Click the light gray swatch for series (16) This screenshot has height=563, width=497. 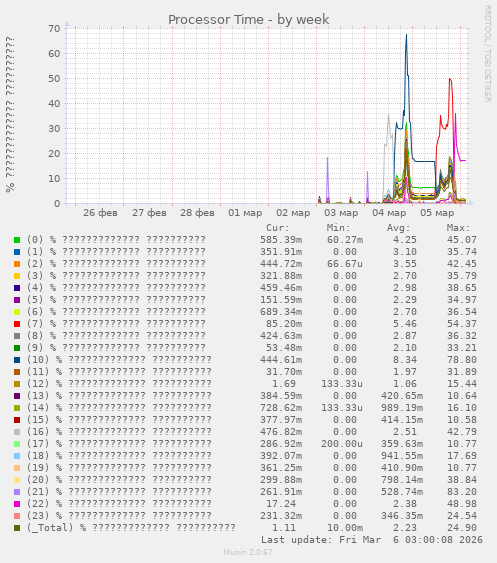pyautogui.click(x=17, y=432)
